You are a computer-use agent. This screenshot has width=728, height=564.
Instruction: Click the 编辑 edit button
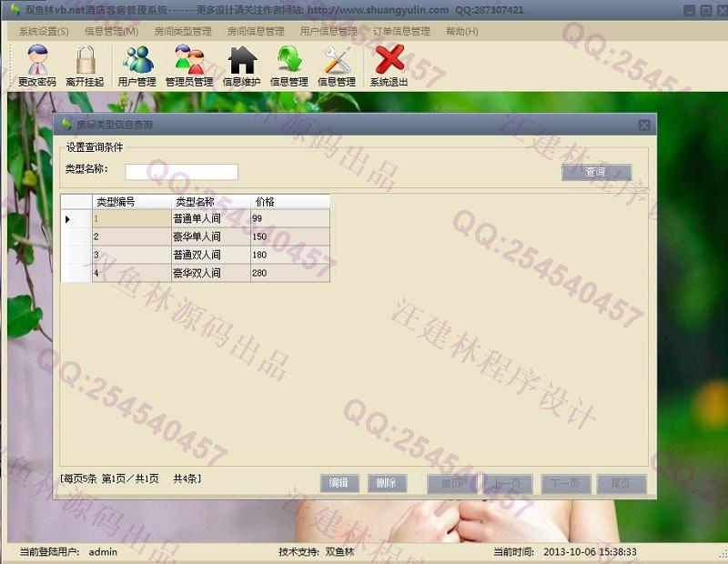click(339, 483)
